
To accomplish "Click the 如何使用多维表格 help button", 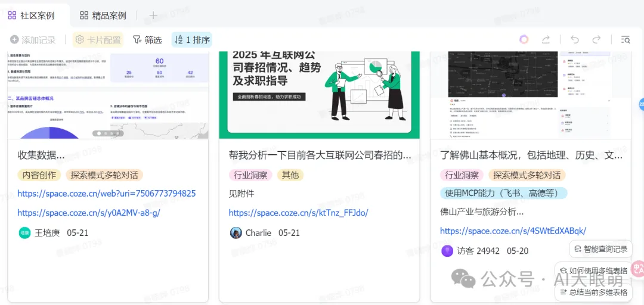I will pyautogui.click(x=593, y=270).
